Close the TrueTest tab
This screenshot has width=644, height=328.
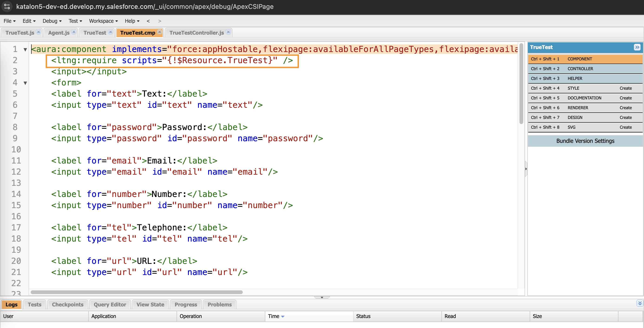click(x=111, y=32)
